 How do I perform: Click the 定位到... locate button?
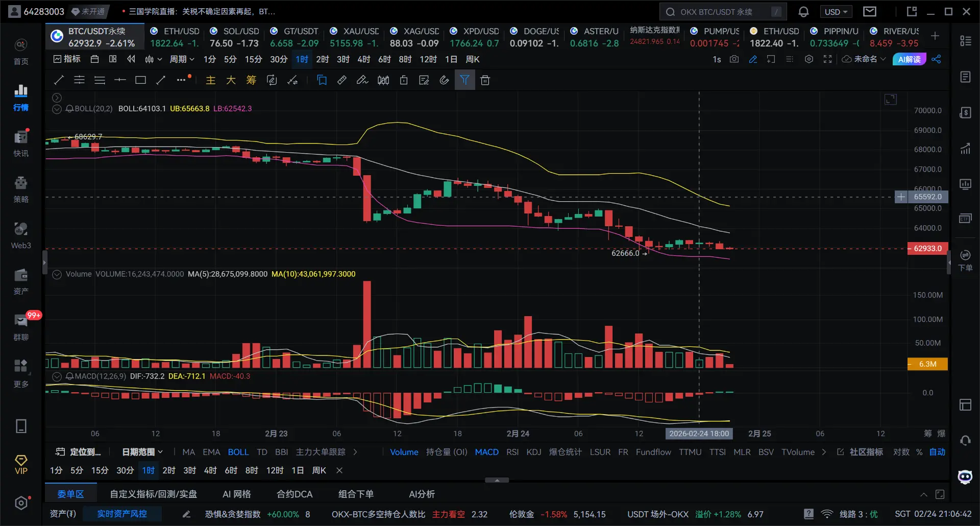(x=78, y=452)
